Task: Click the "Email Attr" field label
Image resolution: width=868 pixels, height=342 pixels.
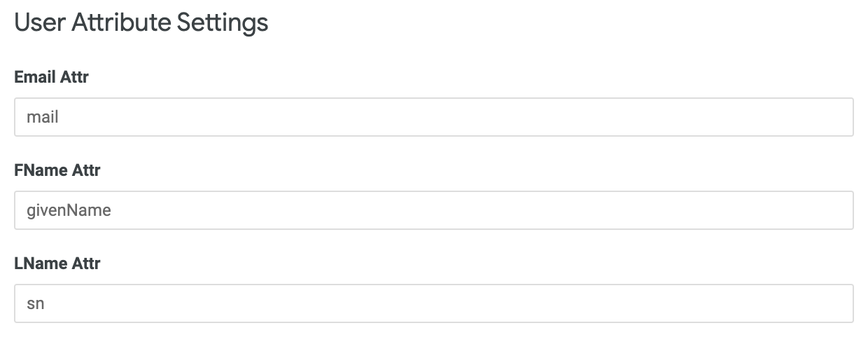Action: tap(51, 77)
